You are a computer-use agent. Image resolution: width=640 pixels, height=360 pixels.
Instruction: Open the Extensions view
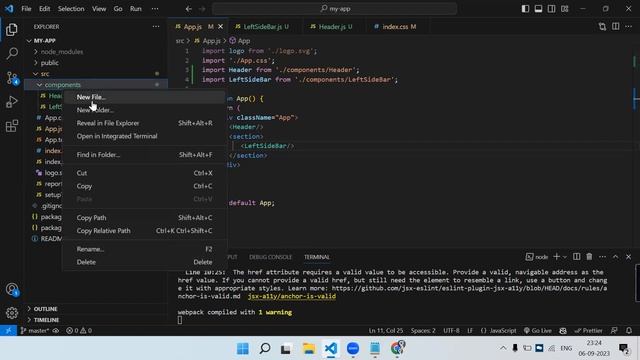point(12,126)
